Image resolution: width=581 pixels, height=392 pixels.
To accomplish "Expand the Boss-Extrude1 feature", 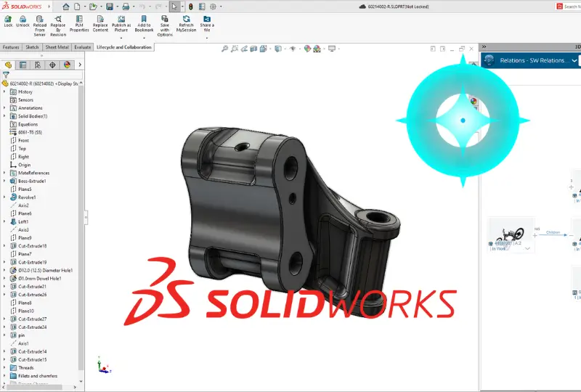I will tap(4, 181).
